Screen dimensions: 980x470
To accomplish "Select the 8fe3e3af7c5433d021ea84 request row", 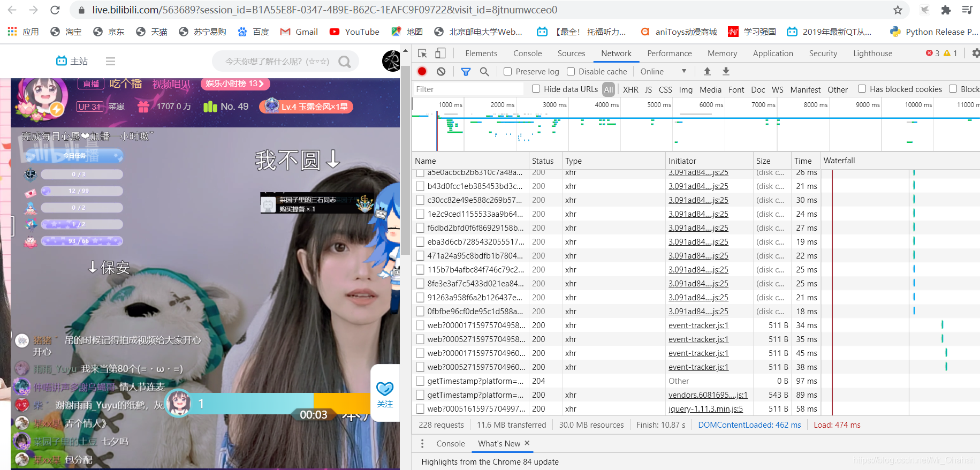I will pyautogui.click(x=696, y=284).
